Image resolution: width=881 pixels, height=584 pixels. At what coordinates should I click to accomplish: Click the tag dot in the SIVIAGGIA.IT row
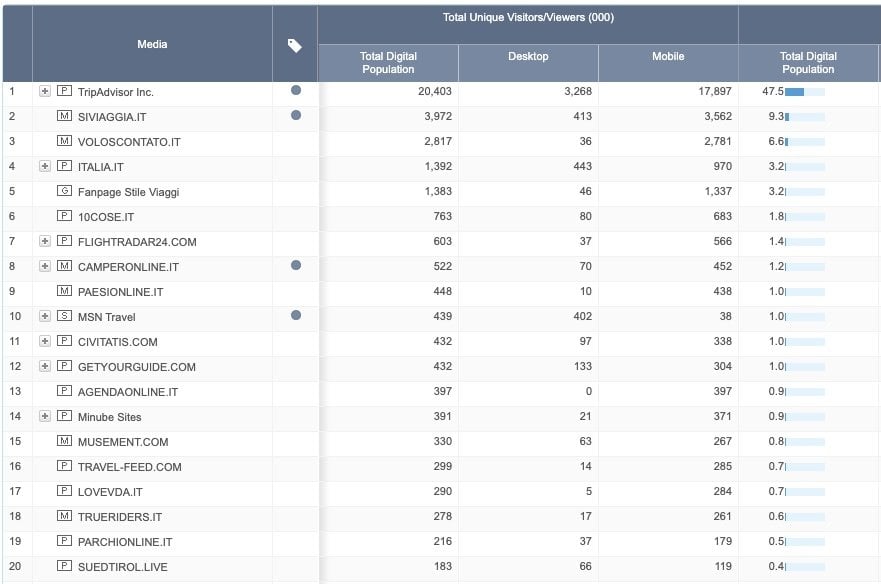pyautogui.click(x=295, y=116)
